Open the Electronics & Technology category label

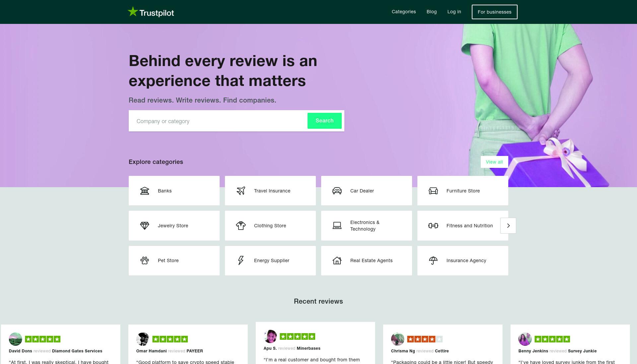click(x=365, y=226)
